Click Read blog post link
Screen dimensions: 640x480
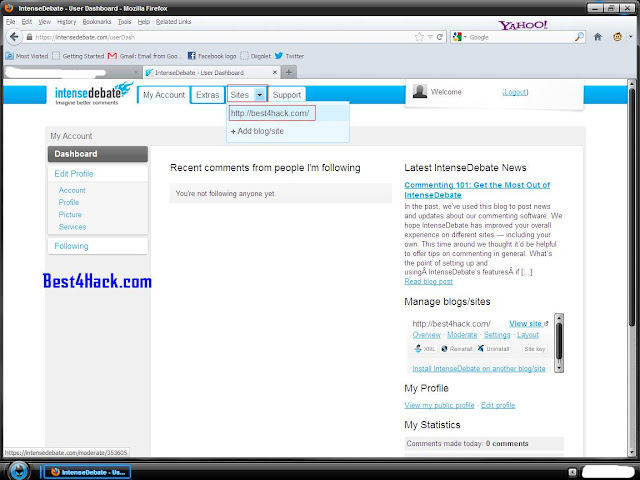429,281
